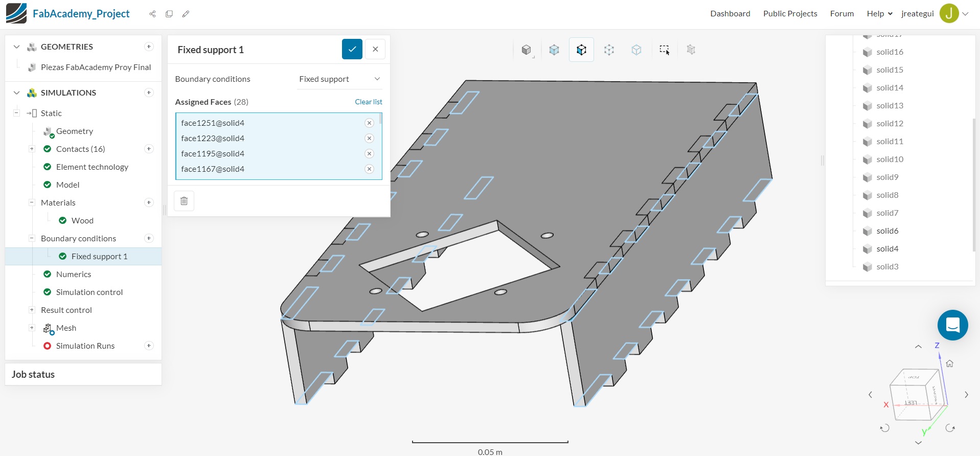Collapse the Boundary conditions node

tap(32, 238)
